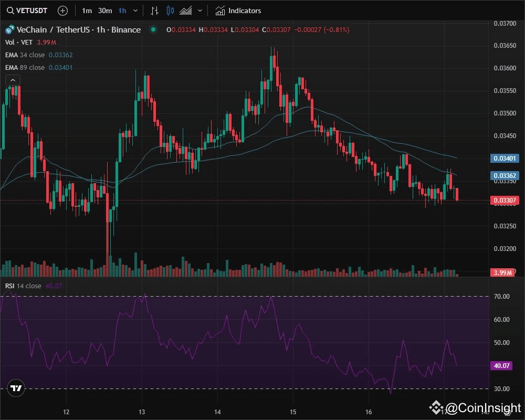This screenshot has height=420, width=525.
Task: Select the bar replay style icon
Action: pos(154,10)
